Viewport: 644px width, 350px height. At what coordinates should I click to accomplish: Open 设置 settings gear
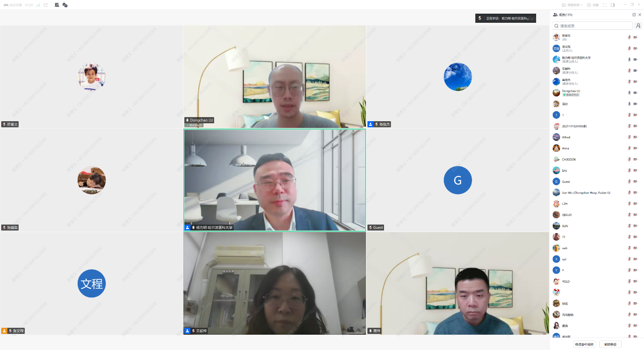click(593, 5)
